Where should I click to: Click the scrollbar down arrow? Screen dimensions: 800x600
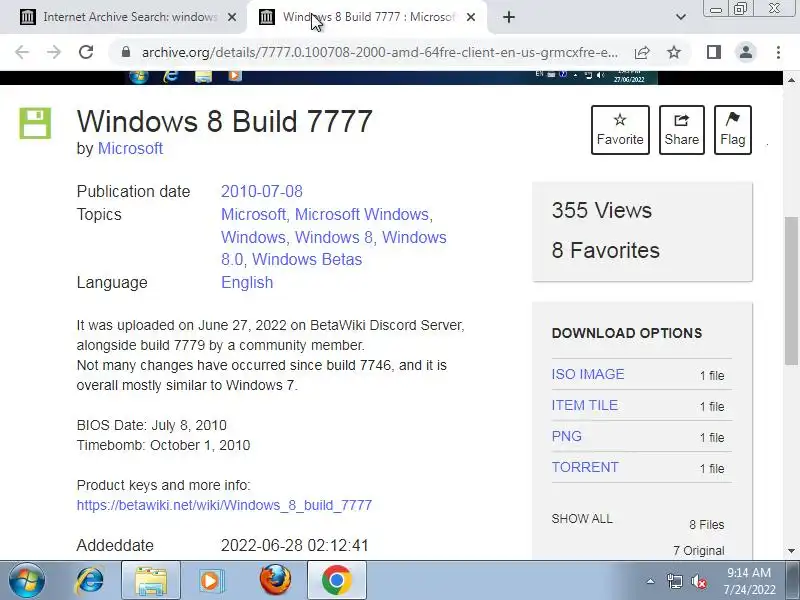pos(791,551)
